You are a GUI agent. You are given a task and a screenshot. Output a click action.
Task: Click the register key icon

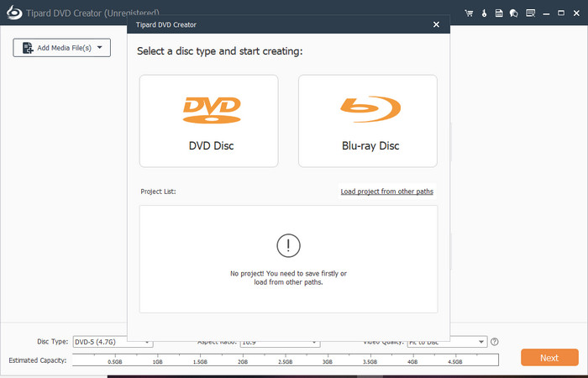click(x=484, y=13)
